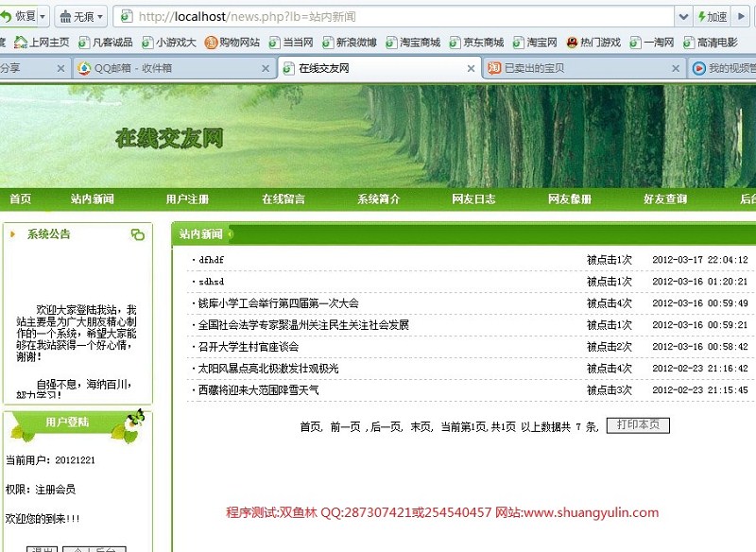This screenshot has width=756, height=552.
Task: Open the 当当网 bookmark
Action: [291, 43]
